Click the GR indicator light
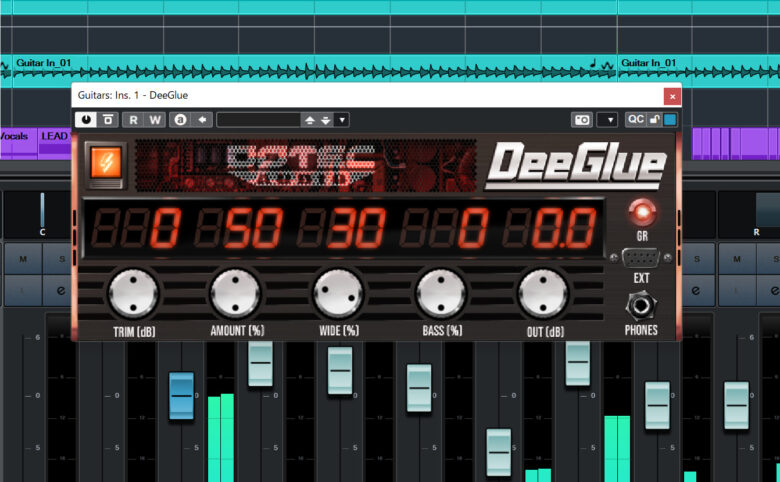This screenshot has width=780, height=482. [641, 212]
